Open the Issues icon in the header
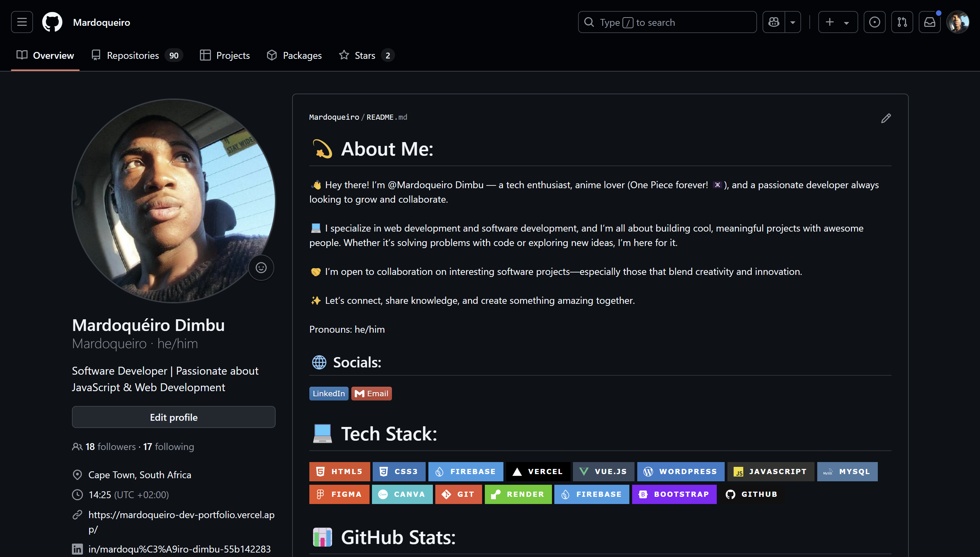The height and width of the screenshot is (557, 980). click(874, 22)
